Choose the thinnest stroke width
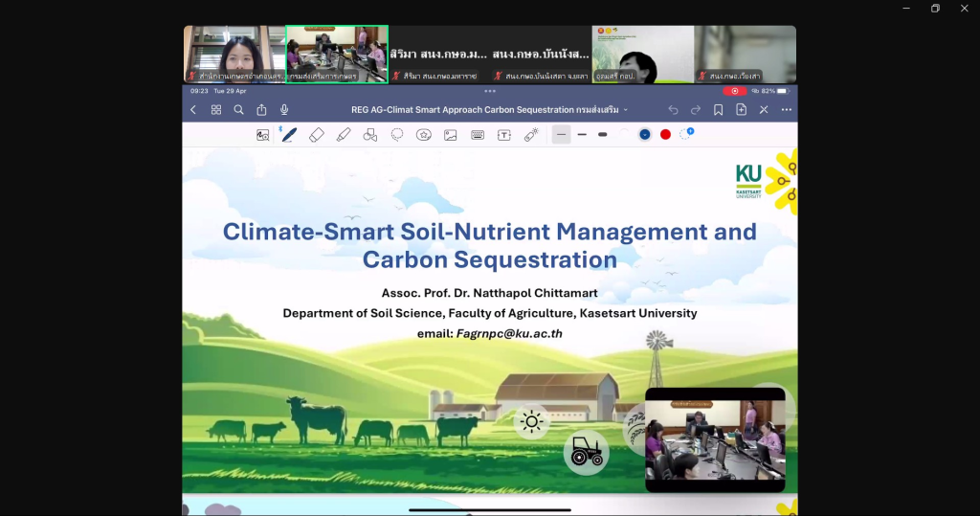The width and height of the screenshot is (980, 516). pos(561,134)
